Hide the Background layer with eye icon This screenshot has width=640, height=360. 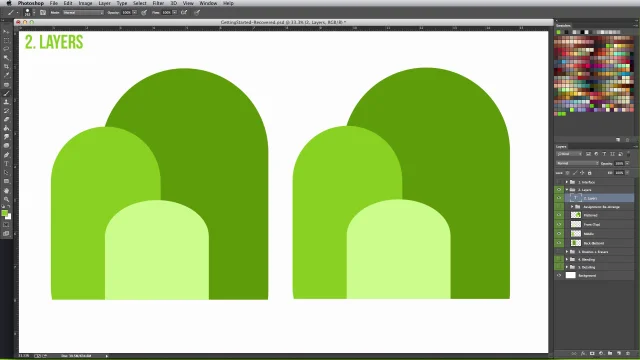click(559, 276)
